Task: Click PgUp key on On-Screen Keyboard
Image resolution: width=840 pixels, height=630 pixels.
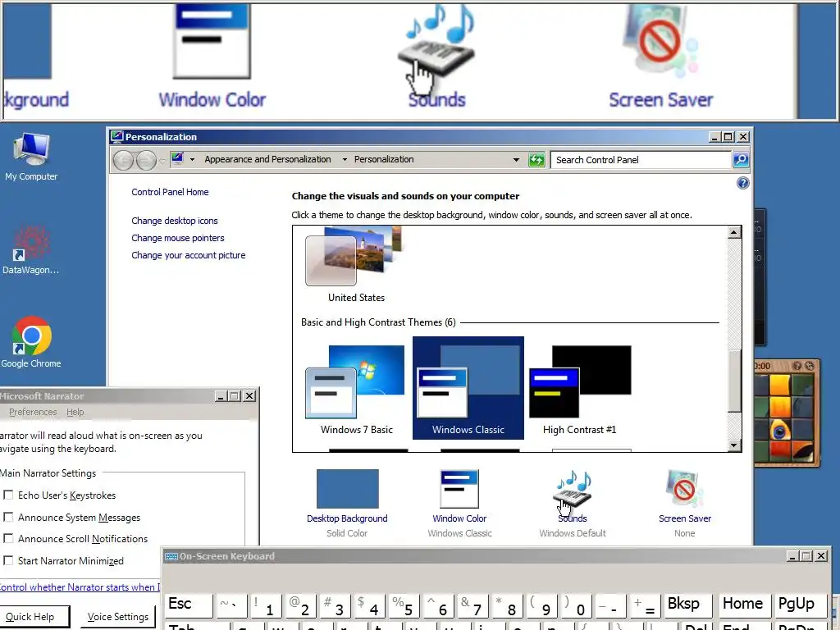Action: point(799,605)
